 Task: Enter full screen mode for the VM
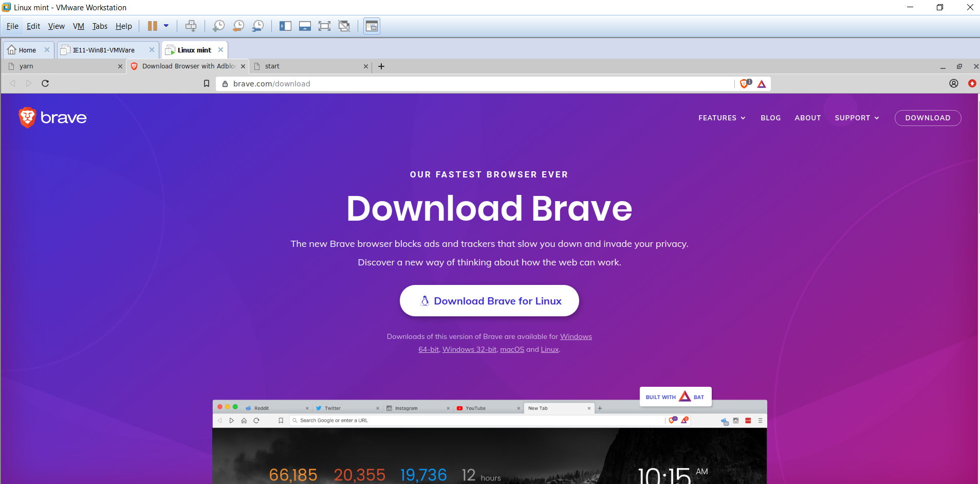tap(324, 26)
